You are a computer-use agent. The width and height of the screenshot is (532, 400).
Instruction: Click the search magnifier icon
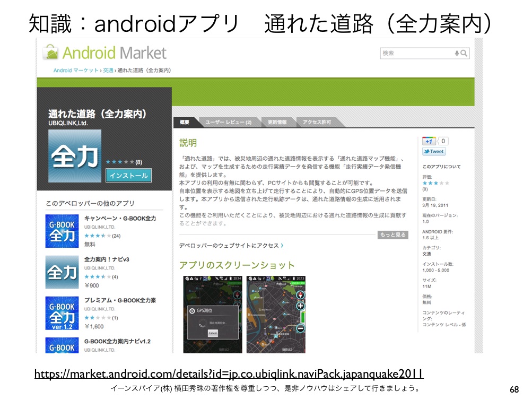(x=464, y=53)
